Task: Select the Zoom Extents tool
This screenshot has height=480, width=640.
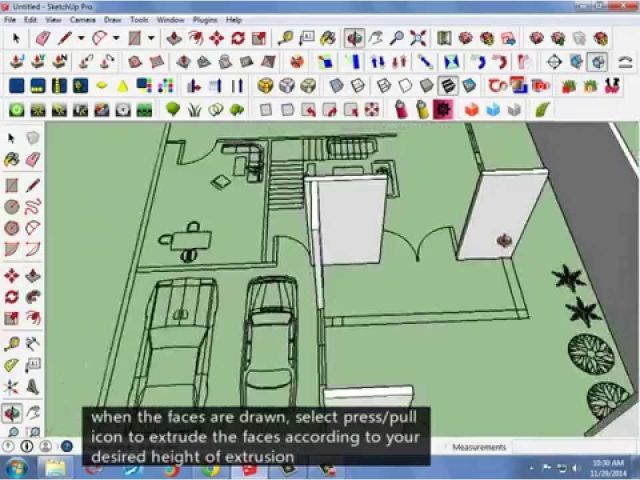Action: pos(418,39)
